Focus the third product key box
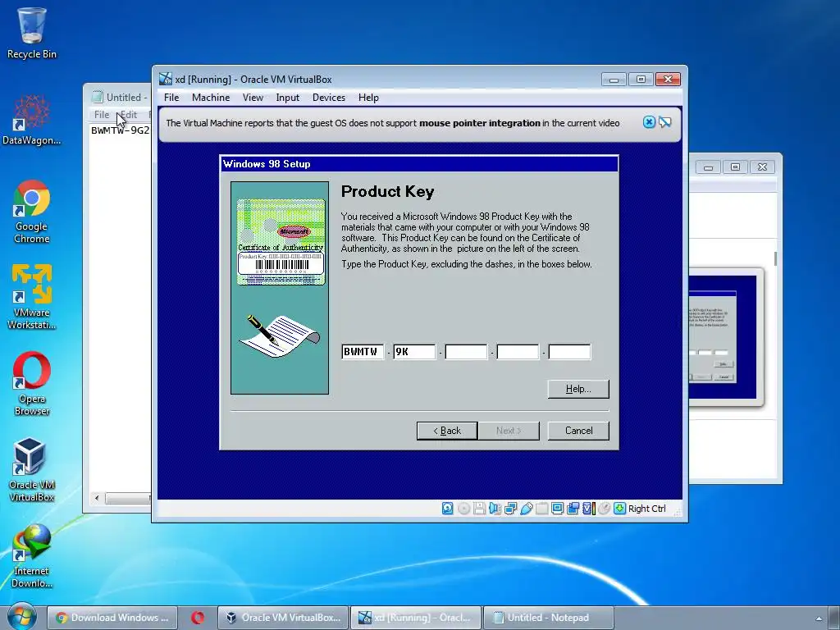This screenshot has width=840, height=630. click(466, 352)
